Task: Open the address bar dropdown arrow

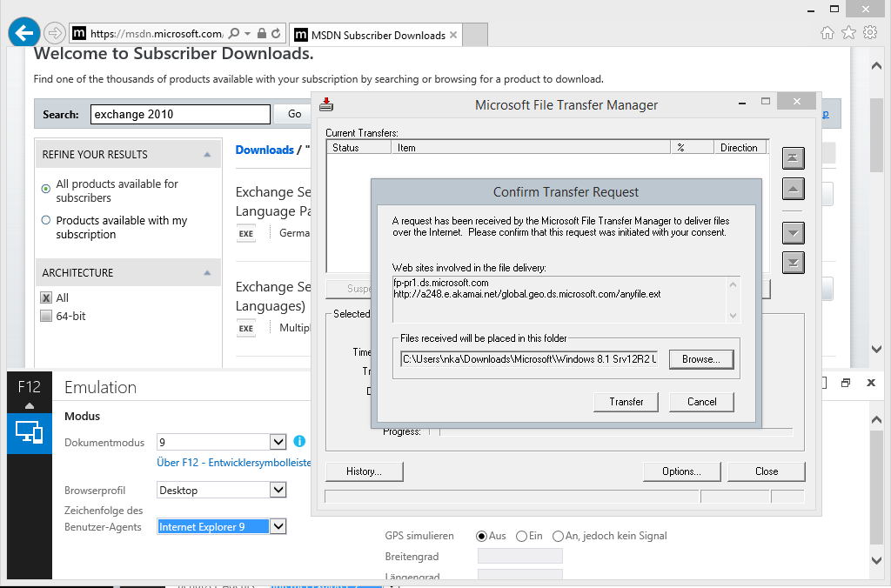Action: [x=248, y=34]
